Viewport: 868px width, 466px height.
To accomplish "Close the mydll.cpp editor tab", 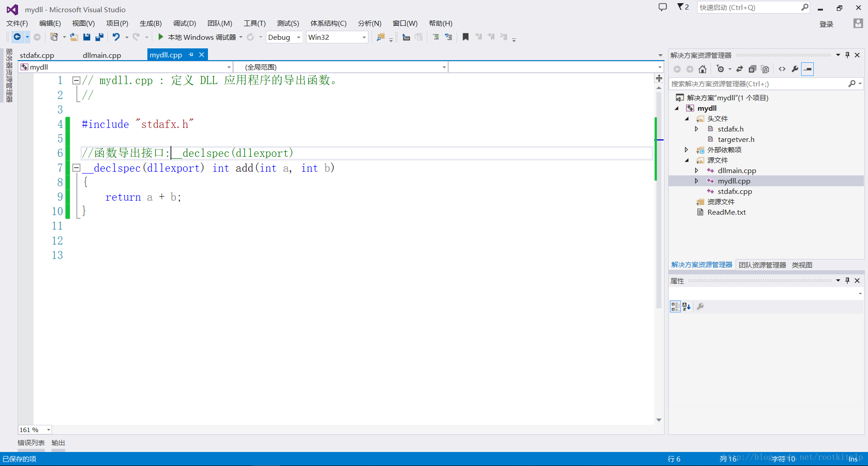I will (x=202, y=55).
